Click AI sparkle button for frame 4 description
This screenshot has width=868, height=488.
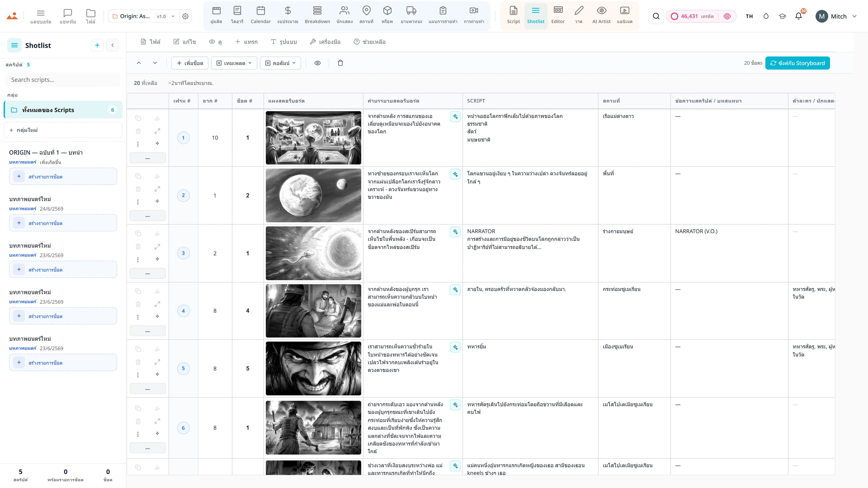(x=455, y=290)
